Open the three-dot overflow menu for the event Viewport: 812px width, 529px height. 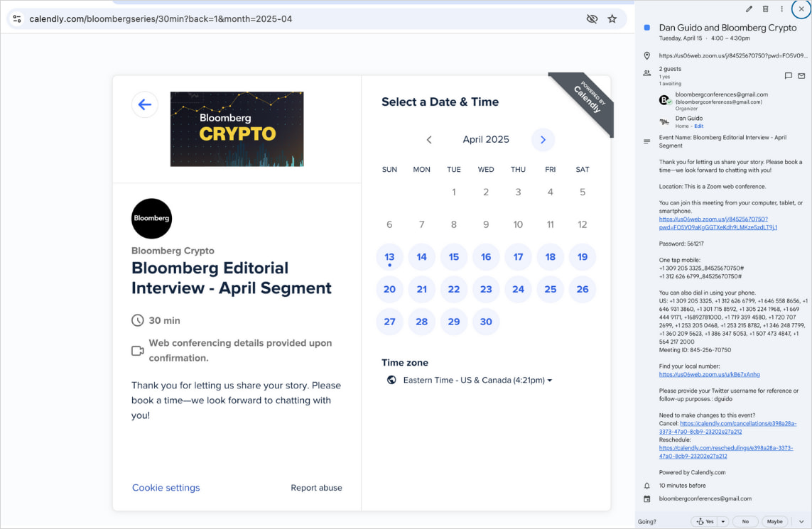tap(781, 9)
